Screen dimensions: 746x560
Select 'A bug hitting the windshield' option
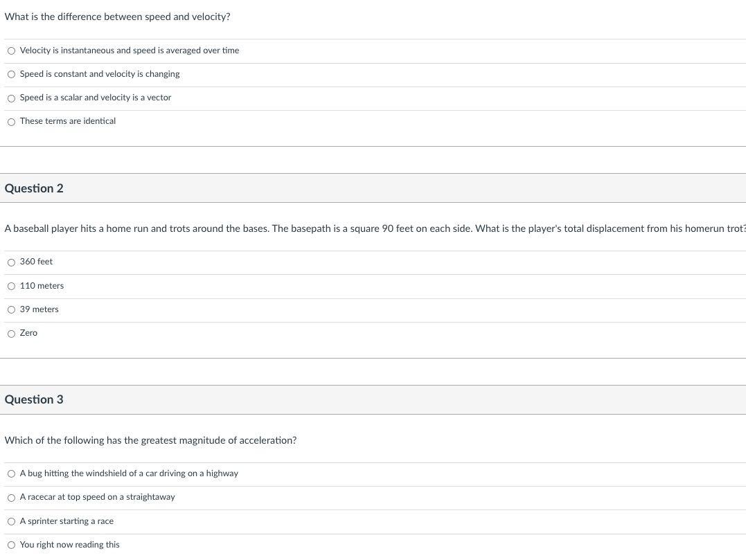(x=11, y=474)
